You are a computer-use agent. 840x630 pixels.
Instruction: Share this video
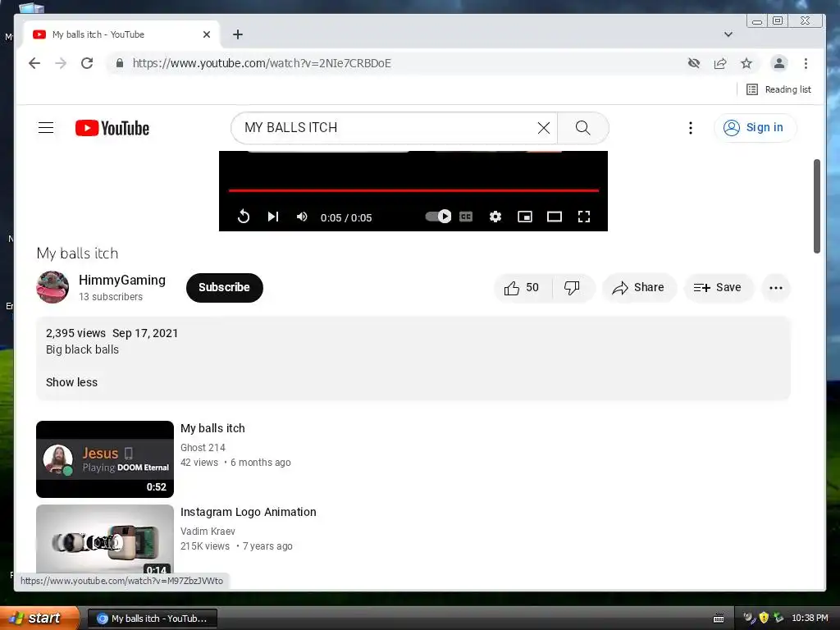pyautogui.click(x=639, y=288)
